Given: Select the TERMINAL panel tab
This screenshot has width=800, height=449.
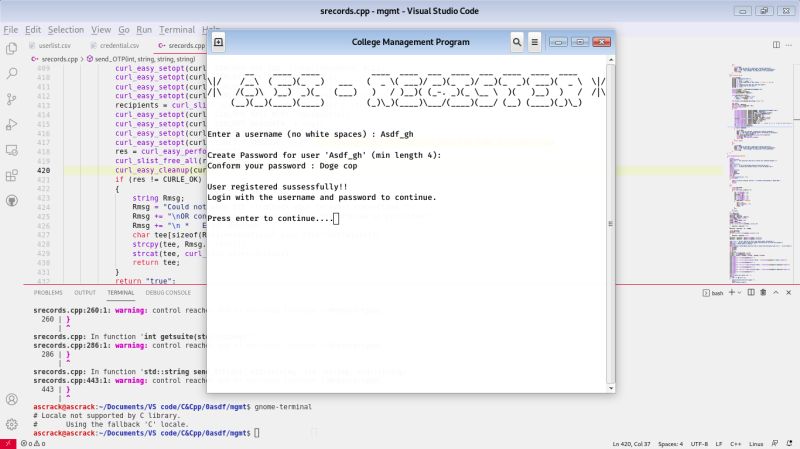Looking at the screenshot, I should [x=120, y=292].
